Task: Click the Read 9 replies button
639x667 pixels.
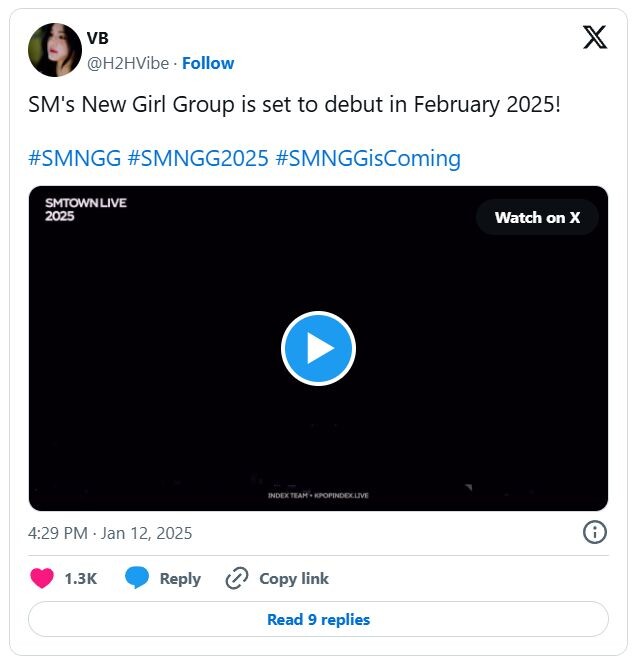Action: pos(318,619)
